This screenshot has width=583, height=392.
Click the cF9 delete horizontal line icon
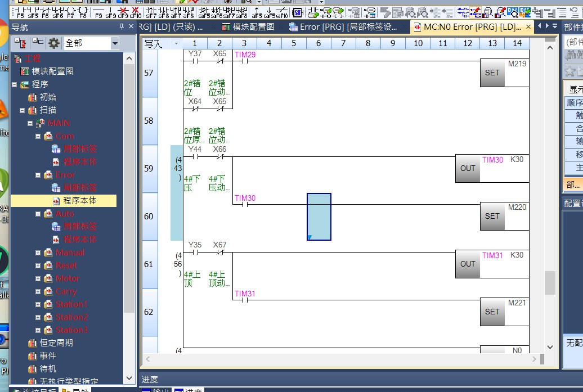click(123, 12)
